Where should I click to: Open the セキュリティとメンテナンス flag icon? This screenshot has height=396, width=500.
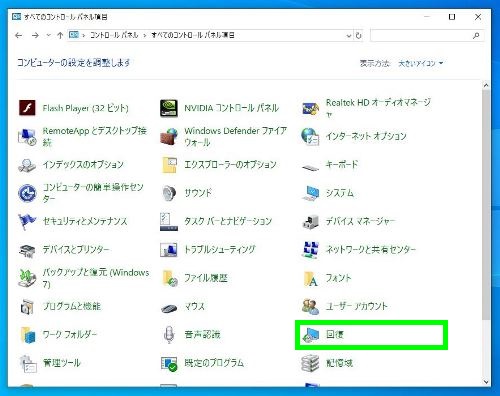[x=27, y=221]
